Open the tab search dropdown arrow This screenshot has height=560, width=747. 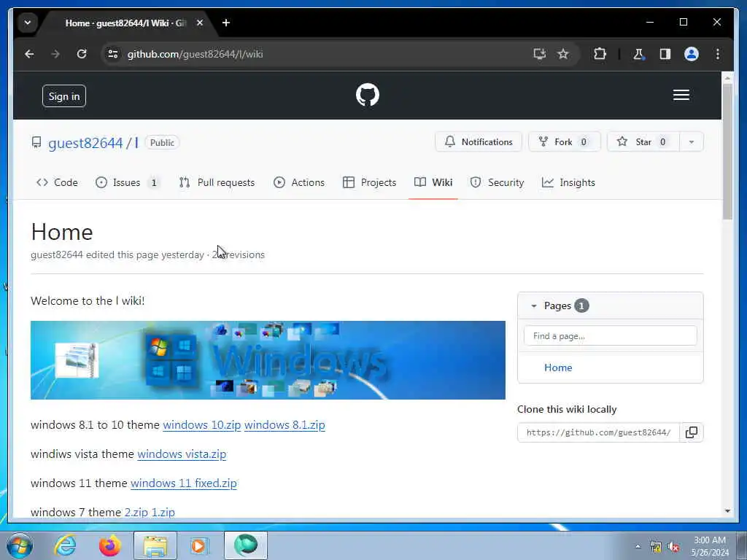click(x=28, y=23)
